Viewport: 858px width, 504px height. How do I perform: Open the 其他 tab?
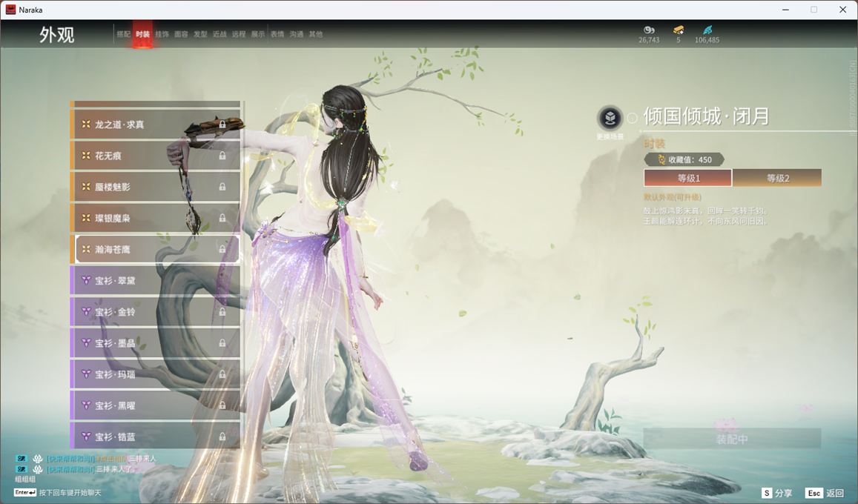[316, 34]
